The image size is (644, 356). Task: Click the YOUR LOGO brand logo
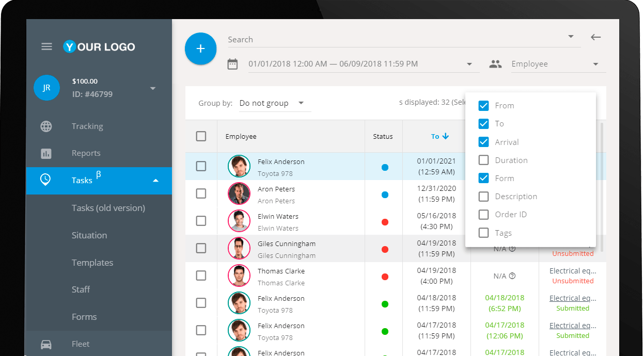click(x=99, y=47)
